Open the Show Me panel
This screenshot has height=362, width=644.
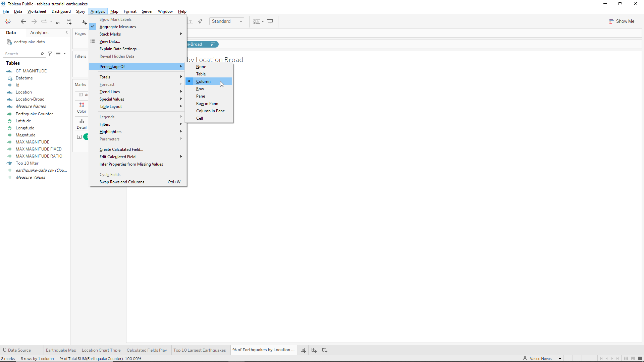tap(622, 21)
